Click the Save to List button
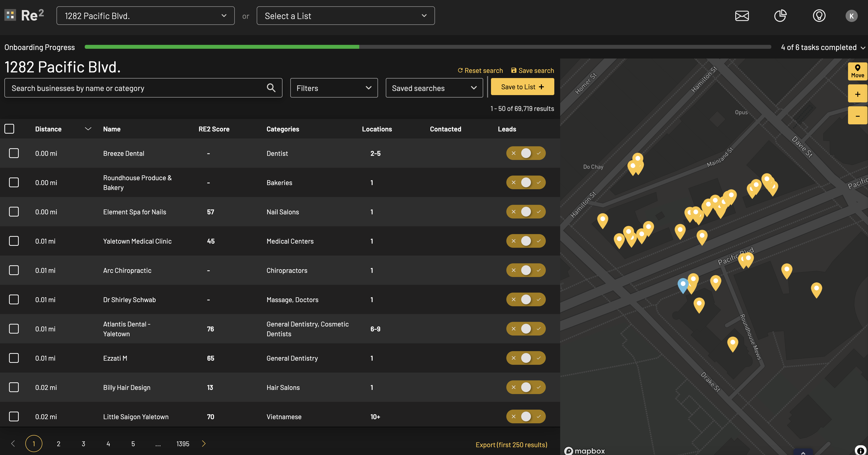Image resolution: width=868 pixels, height=455 pixels. point(522,87)
